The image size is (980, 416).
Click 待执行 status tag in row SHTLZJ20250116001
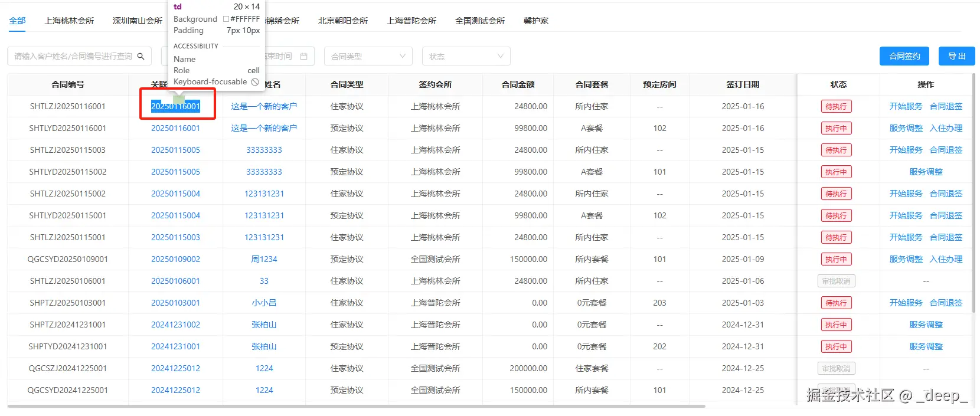coord(836,106)
